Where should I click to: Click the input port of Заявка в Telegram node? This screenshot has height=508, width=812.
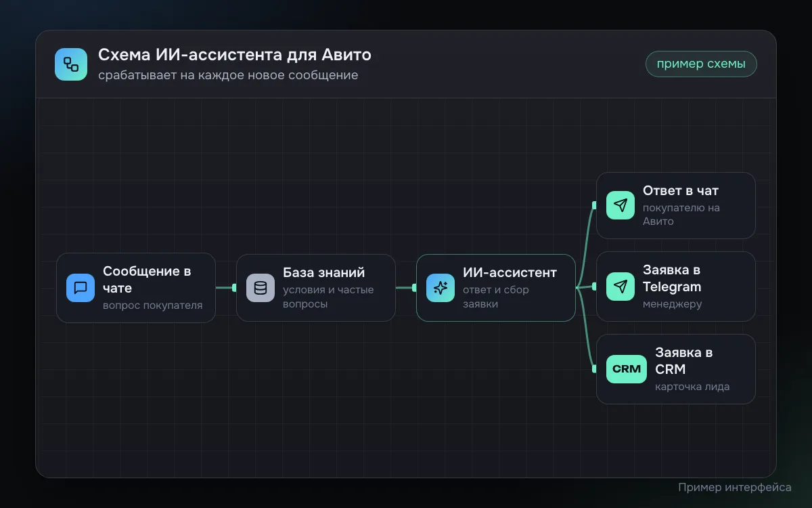pos(594,287)
